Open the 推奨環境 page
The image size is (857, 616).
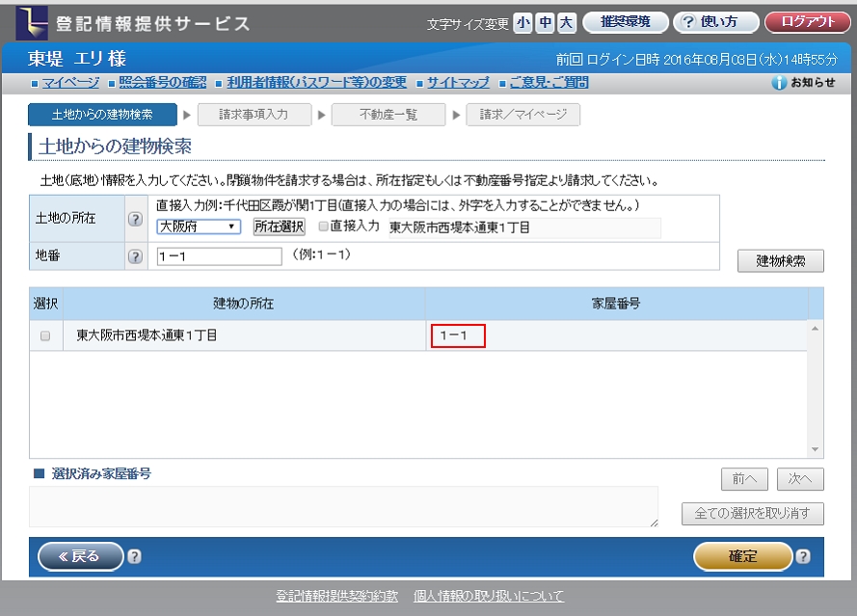pos(626,22)
